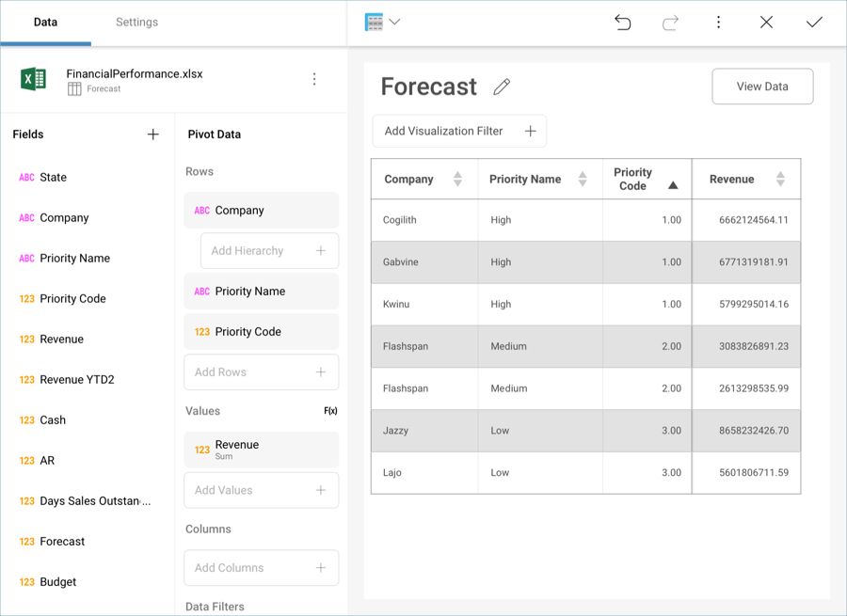The width and height of the screenshot is (847, 616).
Task: Sort table by Revenue column
Action: pos(780,180)
